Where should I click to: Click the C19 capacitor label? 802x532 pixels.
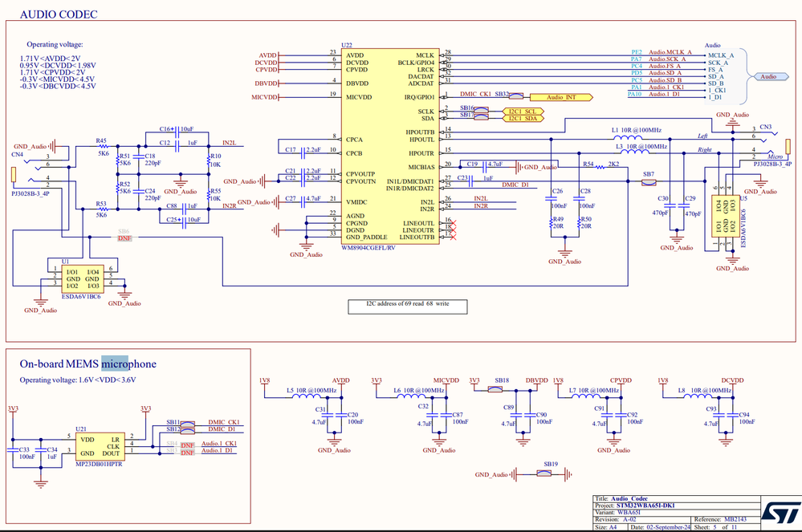click(472, 164)
